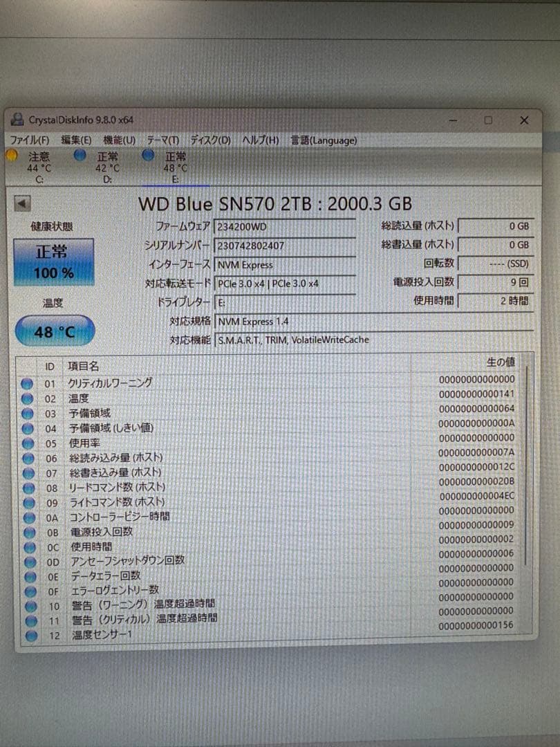Click status icon for 04 予備領域 (しきい値)
The image size is (560, 747).
(28, 429)
